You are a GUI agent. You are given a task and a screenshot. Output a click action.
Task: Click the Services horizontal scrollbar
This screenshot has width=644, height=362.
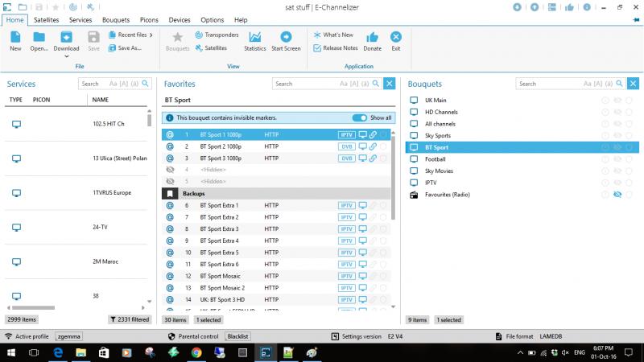pos(33,307)
